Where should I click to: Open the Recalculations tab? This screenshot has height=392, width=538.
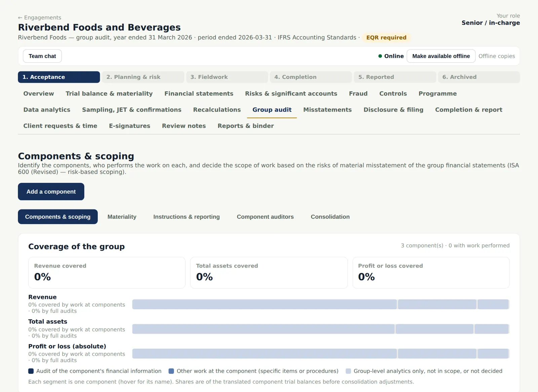coord(217,110)
